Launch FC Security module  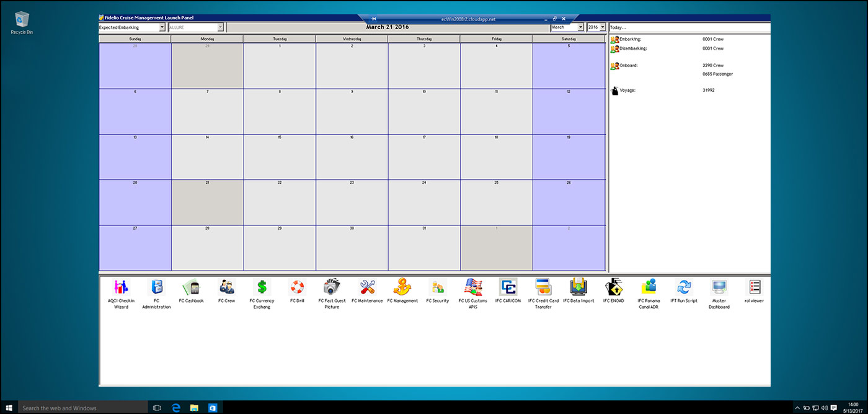pos(437,291)
